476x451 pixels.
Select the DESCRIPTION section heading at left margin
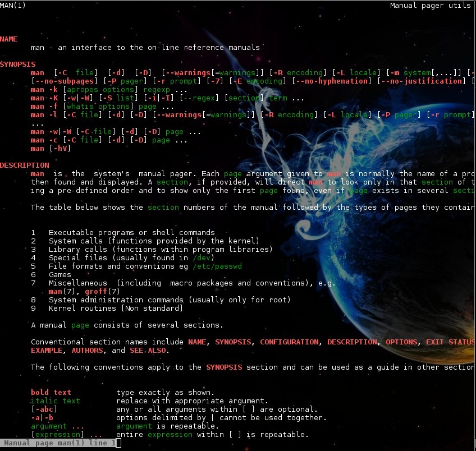pos(25,165)
